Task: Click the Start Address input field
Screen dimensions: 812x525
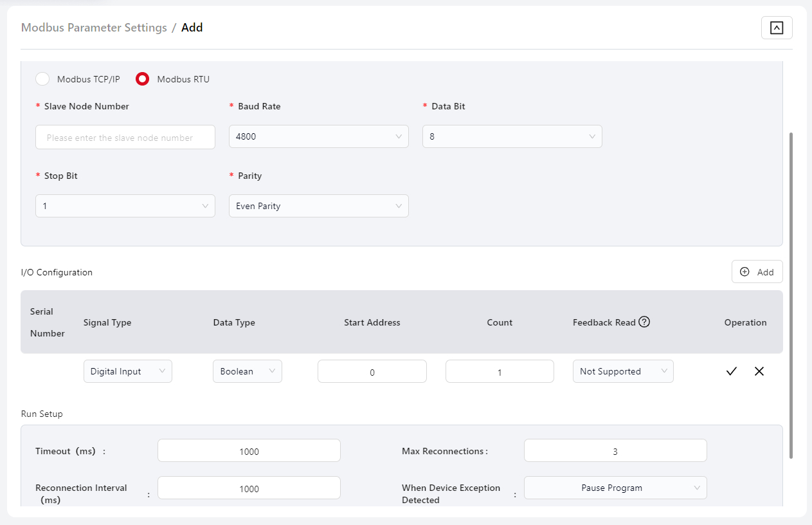Action: (x=372, y=372)
